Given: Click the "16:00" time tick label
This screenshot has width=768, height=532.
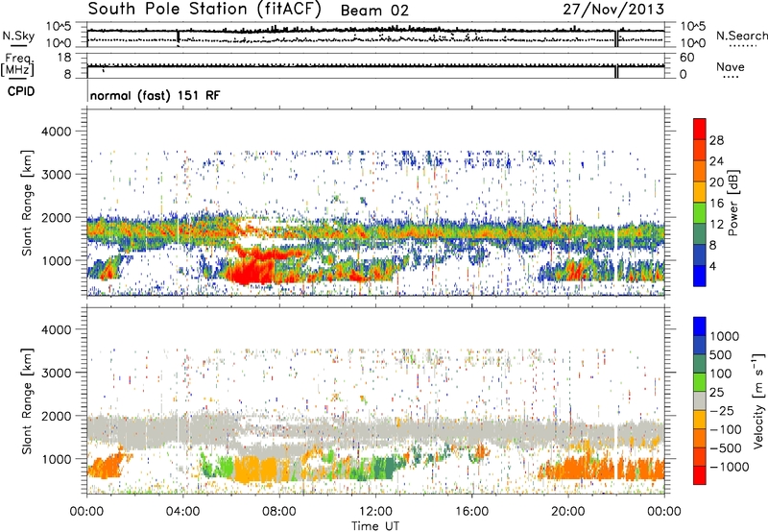Looking at the screenshot, I should 471,512.
